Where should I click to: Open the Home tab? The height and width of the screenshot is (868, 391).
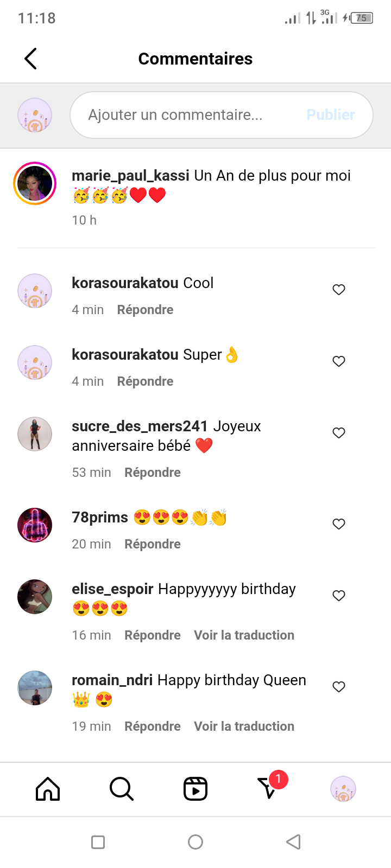tap(48, 789)
